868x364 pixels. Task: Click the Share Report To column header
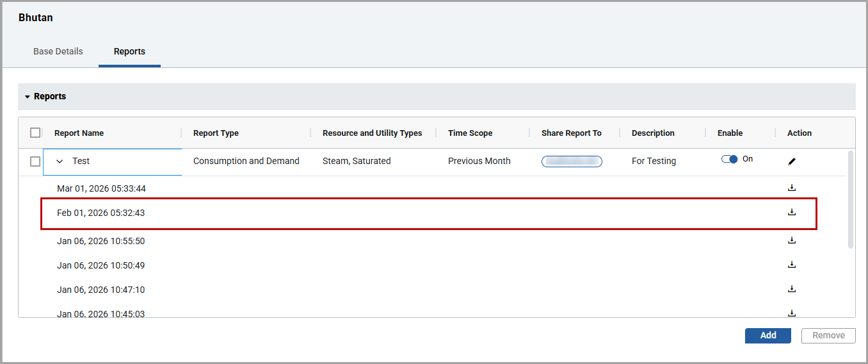[x=572, y=133]
